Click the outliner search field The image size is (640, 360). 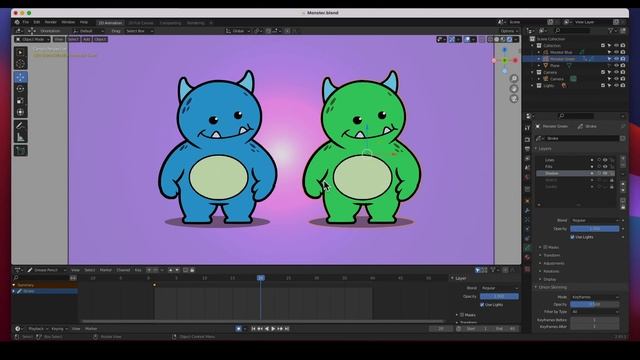tap(572, 31)
